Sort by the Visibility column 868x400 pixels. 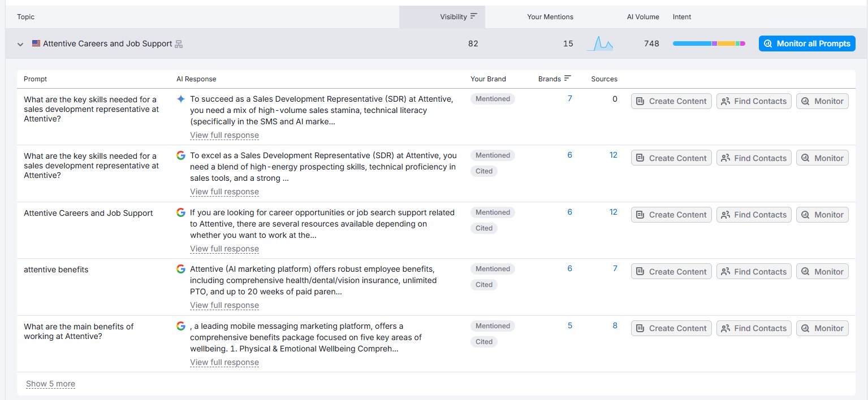click(442, 17)
